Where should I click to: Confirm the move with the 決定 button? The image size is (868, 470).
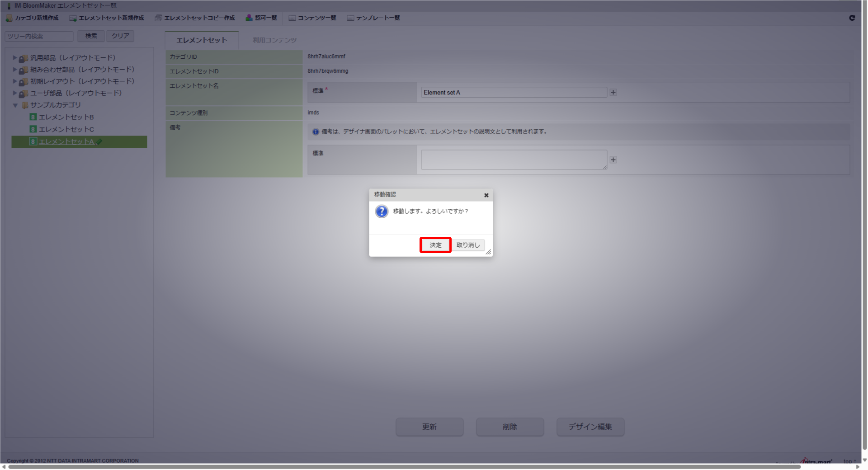(435, 245)
